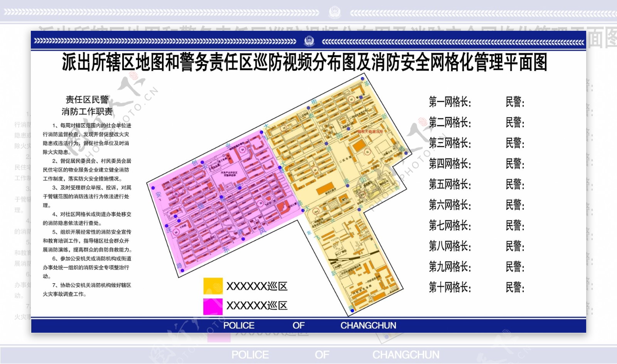This screenshot has width=617, height=364.
Task: Click the 第五网格长 label
Action: click(x=450, y=184)
